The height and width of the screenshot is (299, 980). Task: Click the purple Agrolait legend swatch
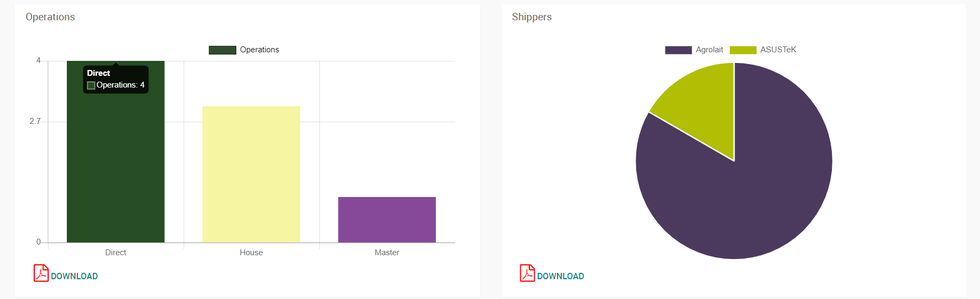point(678,50)
